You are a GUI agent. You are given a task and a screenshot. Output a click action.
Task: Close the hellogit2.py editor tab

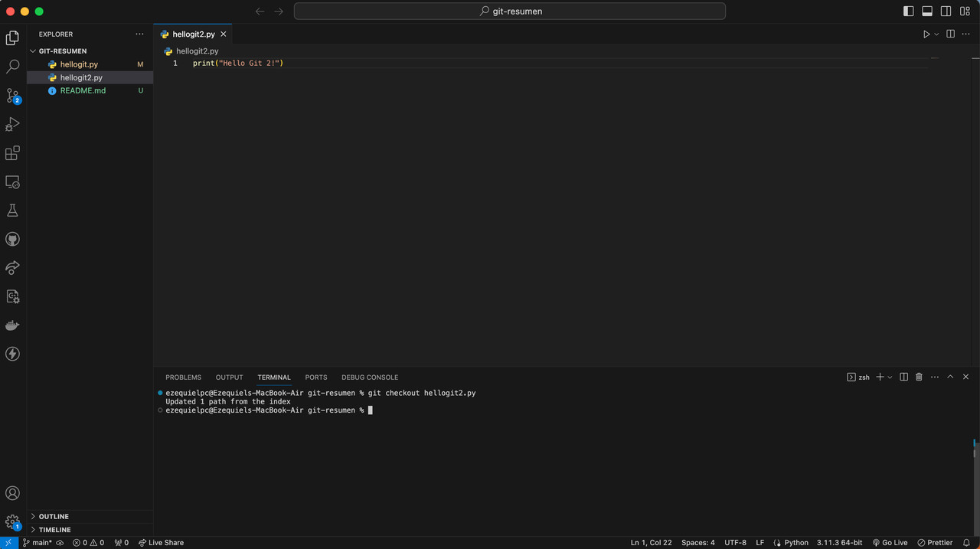(224, 34)
